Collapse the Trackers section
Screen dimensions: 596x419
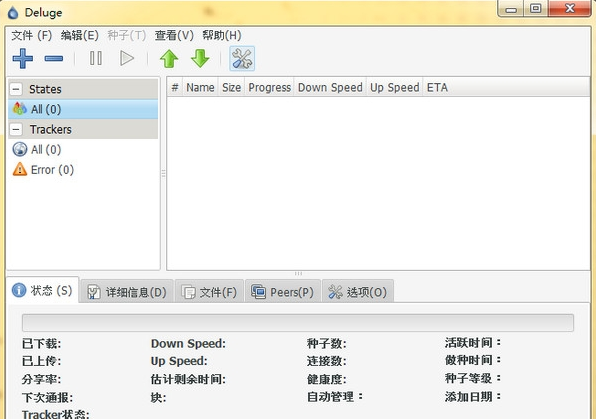(16, 130)
